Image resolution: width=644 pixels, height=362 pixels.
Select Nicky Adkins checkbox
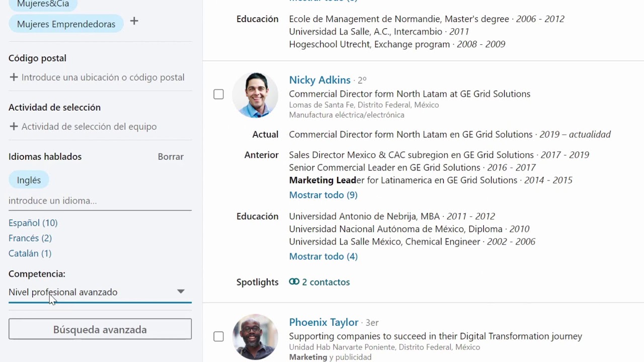(x=218, y=95)
